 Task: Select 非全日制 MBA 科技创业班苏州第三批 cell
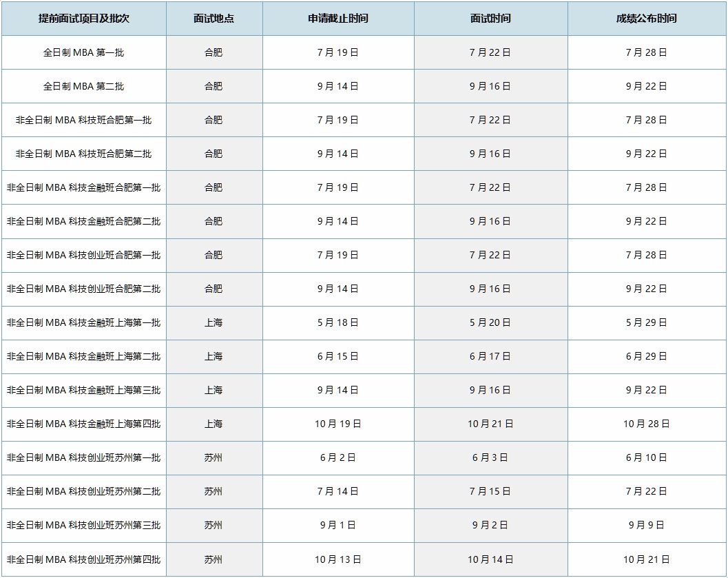[x=83, y=525]
